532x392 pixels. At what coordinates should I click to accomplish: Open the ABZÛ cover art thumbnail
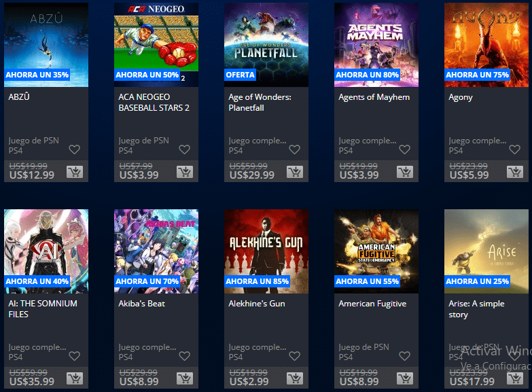point(46,45)
